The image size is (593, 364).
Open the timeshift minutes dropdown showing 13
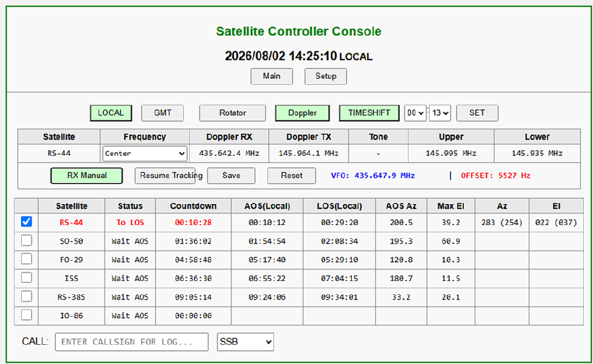click(440, 113)
